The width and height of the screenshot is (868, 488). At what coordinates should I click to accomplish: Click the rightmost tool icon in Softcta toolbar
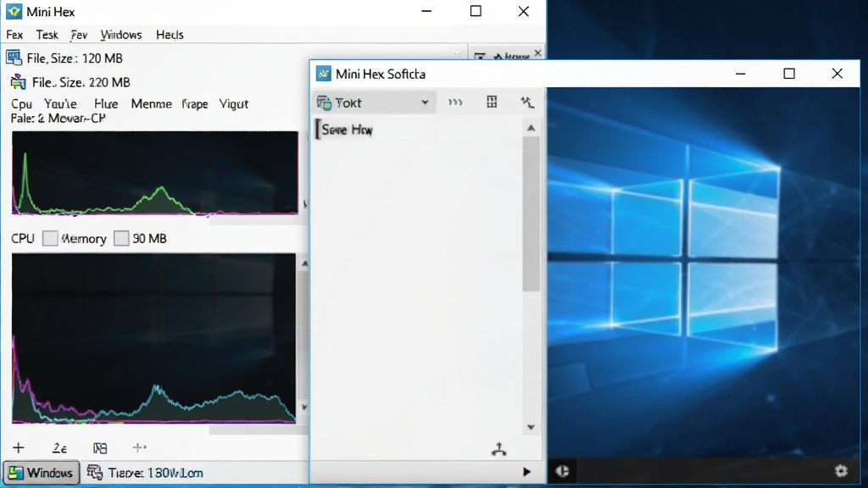click(x=527, y=102)
